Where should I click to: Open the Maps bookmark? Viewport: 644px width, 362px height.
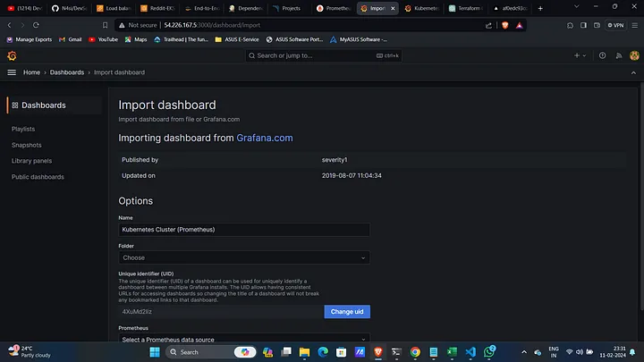[x=136, y=39]
